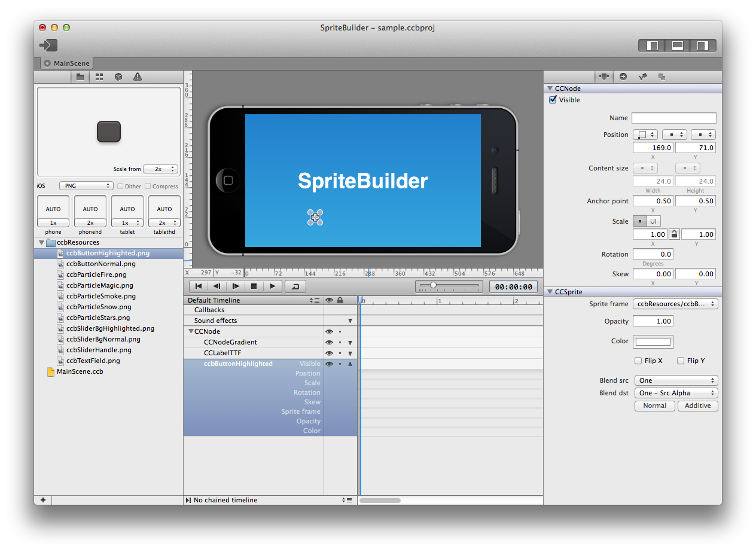Open the Blend src dropdown
The image size is (756, 552).
coord(676,380)
